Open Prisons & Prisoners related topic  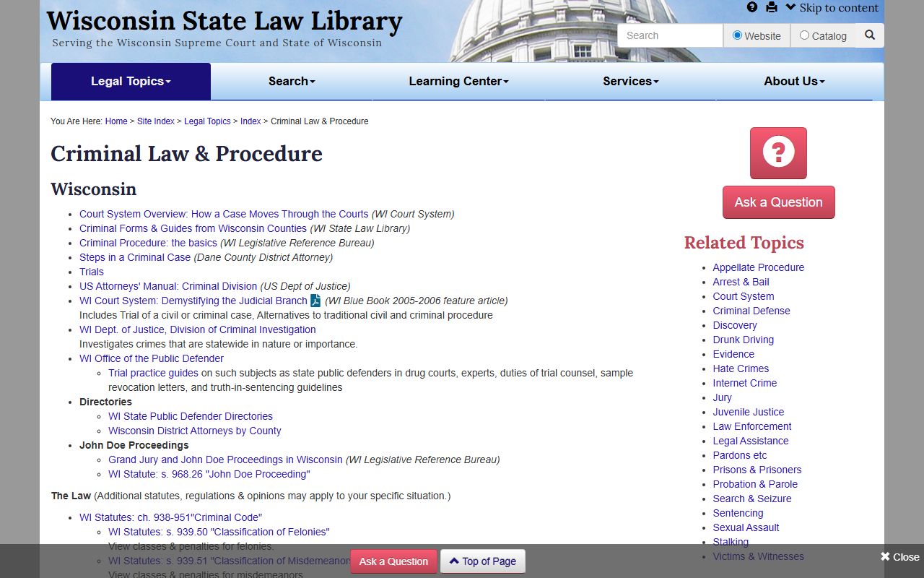point(757,470)
